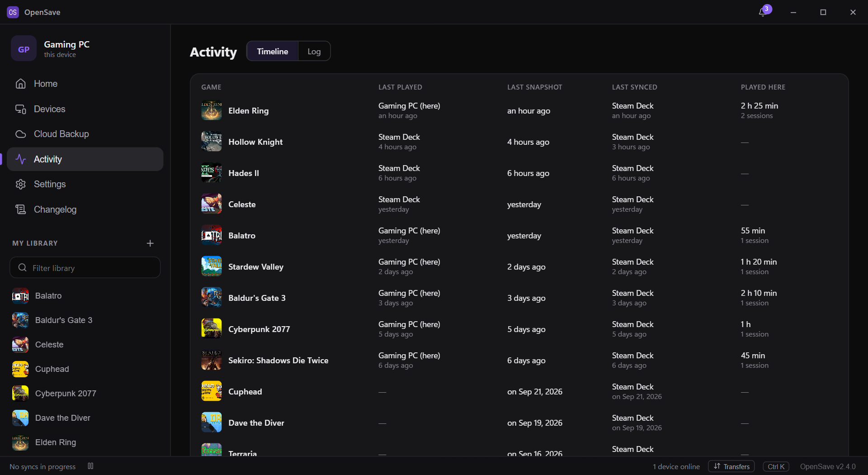868x475 pixels.
Task: Click the OpenSave app logo
Action: coord(13,12)
